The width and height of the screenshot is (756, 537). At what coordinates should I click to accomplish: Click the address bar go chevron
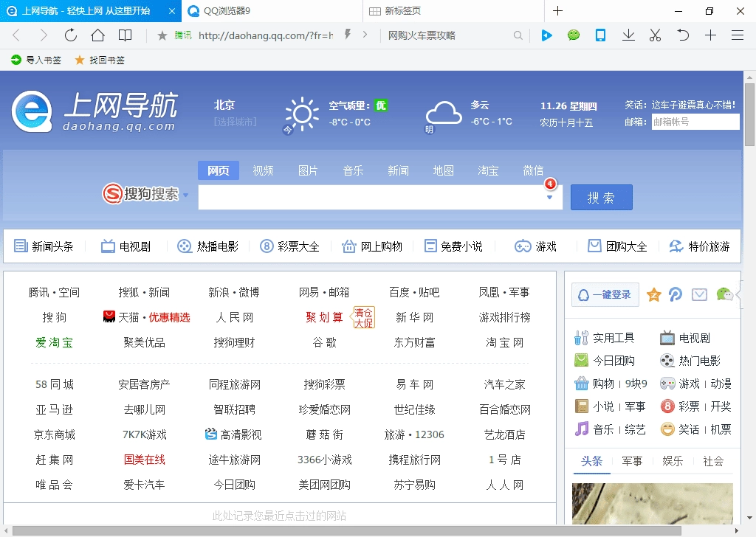pos(365,35)
